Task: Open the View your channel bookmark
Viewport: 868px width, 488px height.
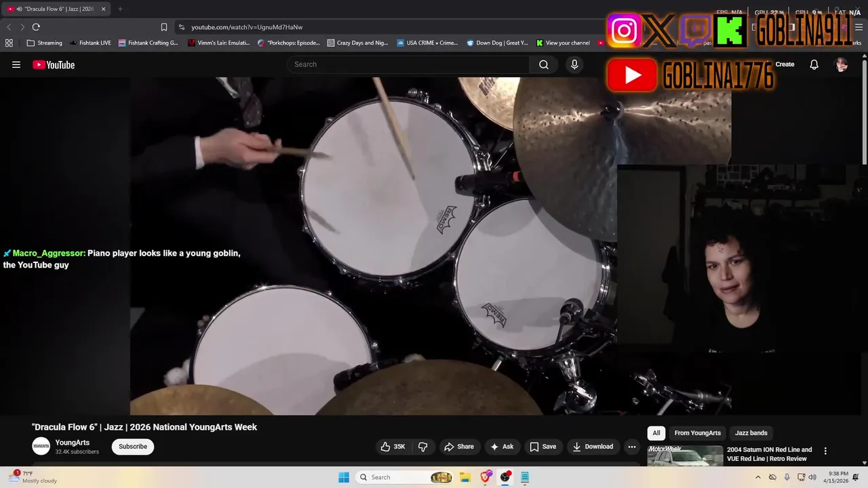Action: [x=563, y=43]
